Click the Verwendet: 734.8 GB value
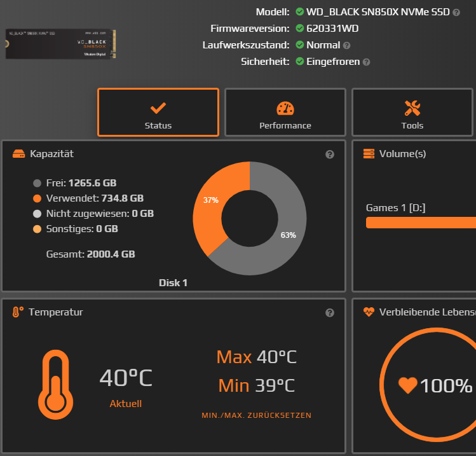Screen dimensions: 476x456 (x=95, y=198)
